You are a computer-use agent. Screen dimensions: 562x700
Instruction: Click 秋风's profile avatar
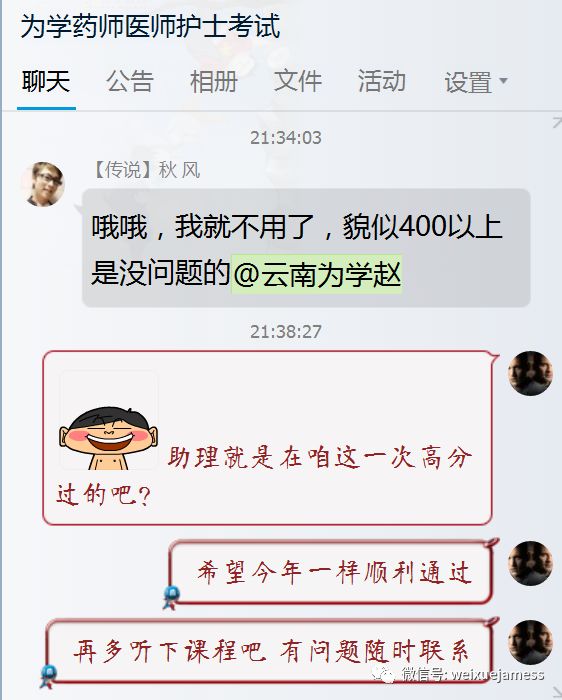pos(43,184)
